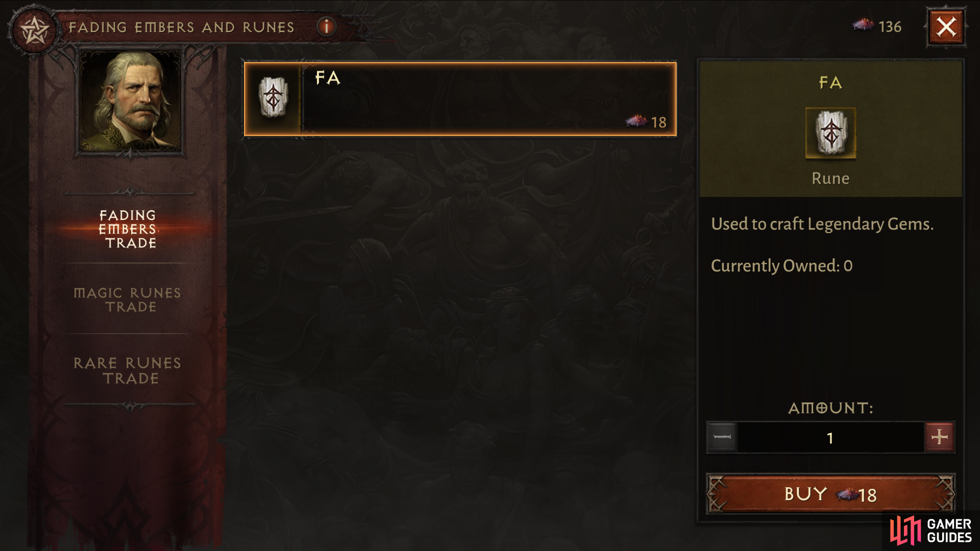
Task: Click the decrement minus button for amount
Action: 723,436
